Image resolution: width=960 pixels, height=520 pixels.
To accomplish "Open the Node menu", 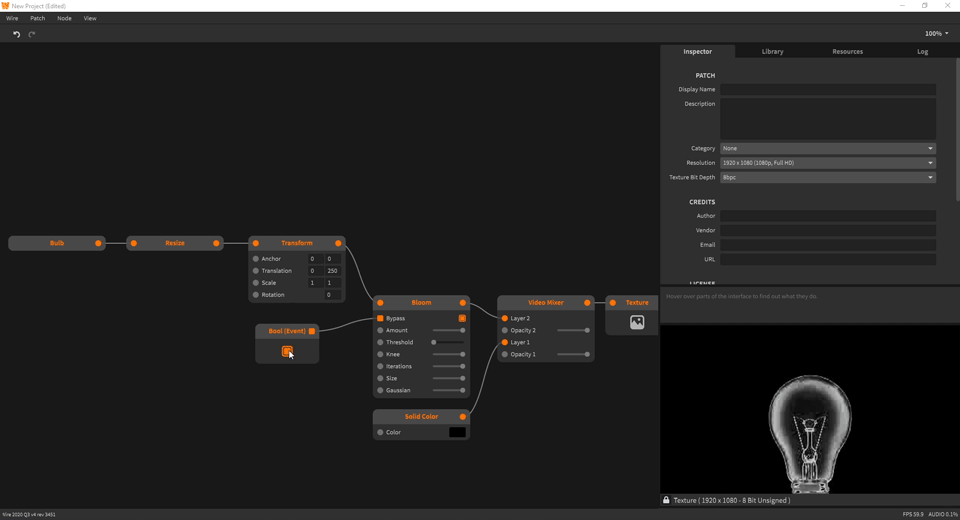I will [x=64, y=18].
